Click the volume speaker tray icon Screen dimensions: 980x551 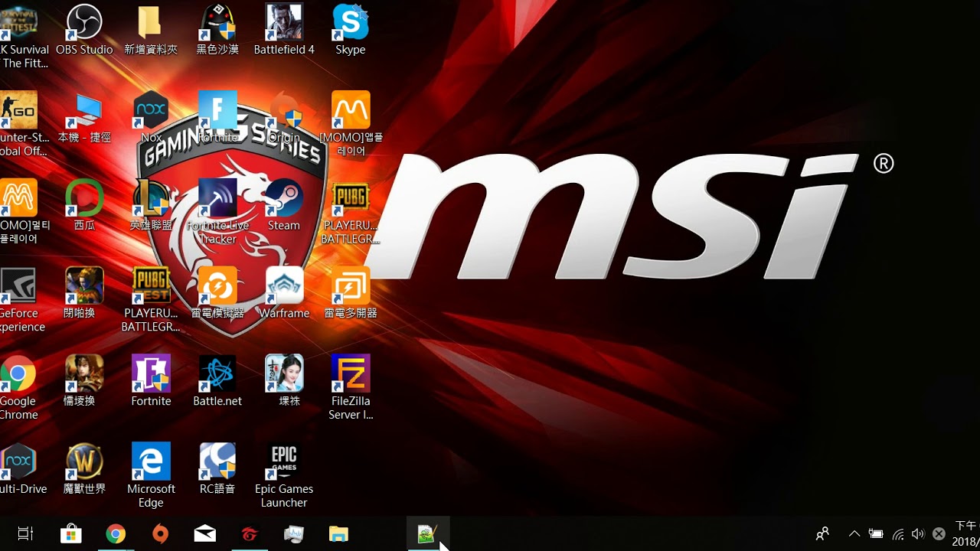918,534
